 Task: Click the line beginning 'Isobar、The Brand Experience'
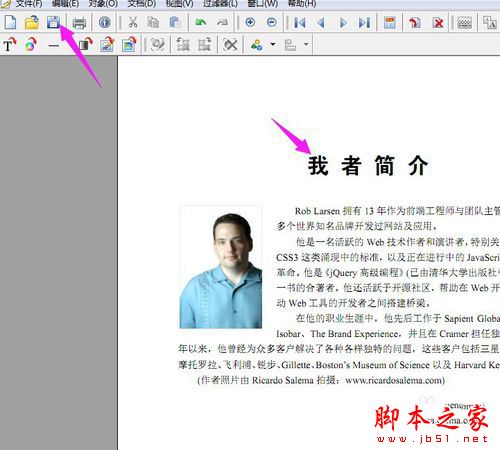(x=388, y=334)
